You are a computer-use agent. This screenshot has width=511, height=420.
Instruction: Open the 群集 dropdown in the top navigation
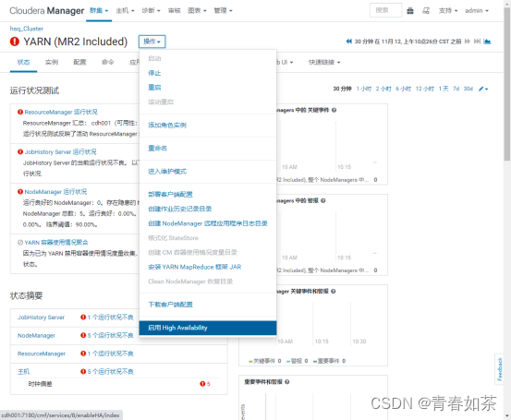[99, 11]
